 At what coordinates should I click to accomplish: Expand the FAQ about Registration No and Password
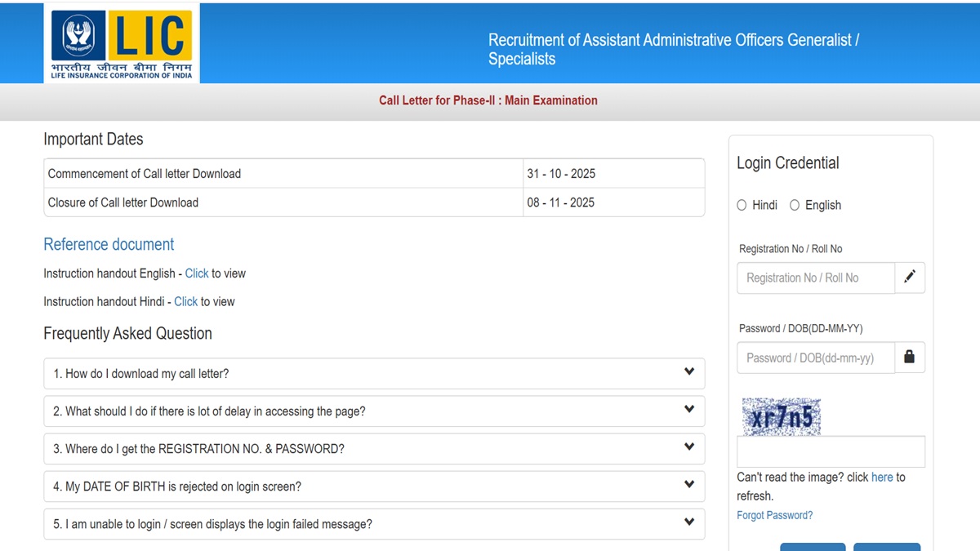click(x=688, y=448)
